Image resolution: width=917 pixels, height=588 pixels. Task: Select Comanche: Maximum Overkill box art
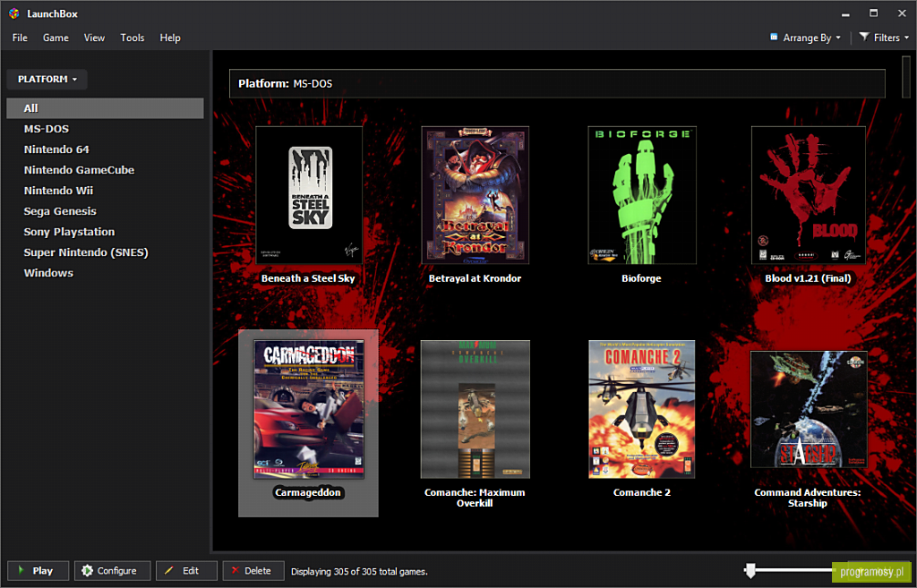[x=475, y=409]
